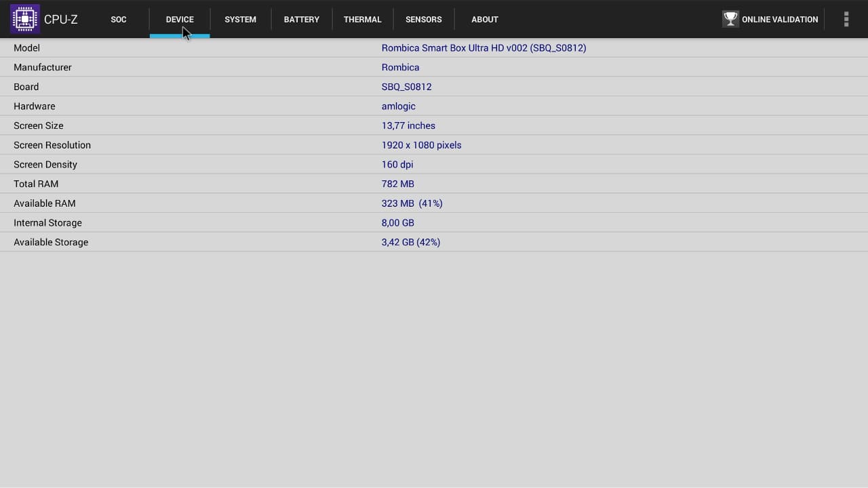
Task: Select the Available RAM label
Action: [45, 203]
